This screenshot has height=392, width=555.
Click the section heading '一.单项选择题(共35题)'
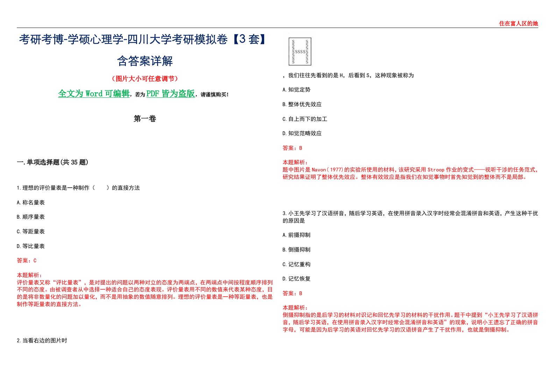click(x=52, y=162)
